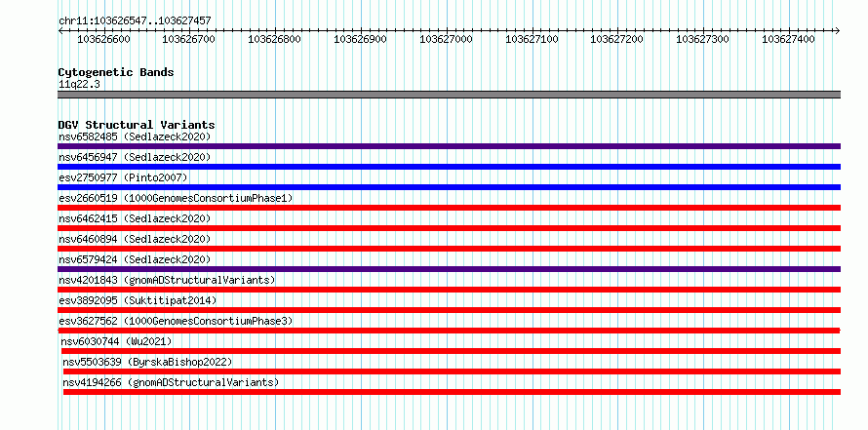868x430 pixels.
Task: Click the red bar under esv3627562
Action: click(x=449, y=331)
